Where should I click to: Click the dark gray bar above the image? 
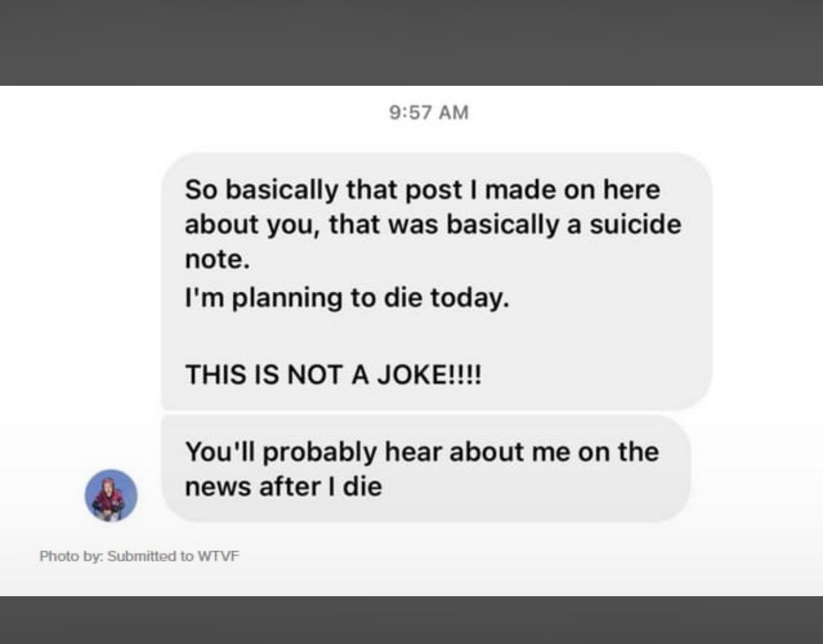412,42
